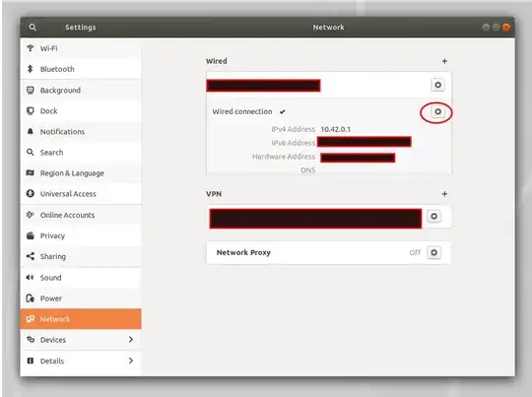Open the Wi-Fi settings panel
This screenshot has width=532, height=397.
pyautogui.click(x=81, y=48)
